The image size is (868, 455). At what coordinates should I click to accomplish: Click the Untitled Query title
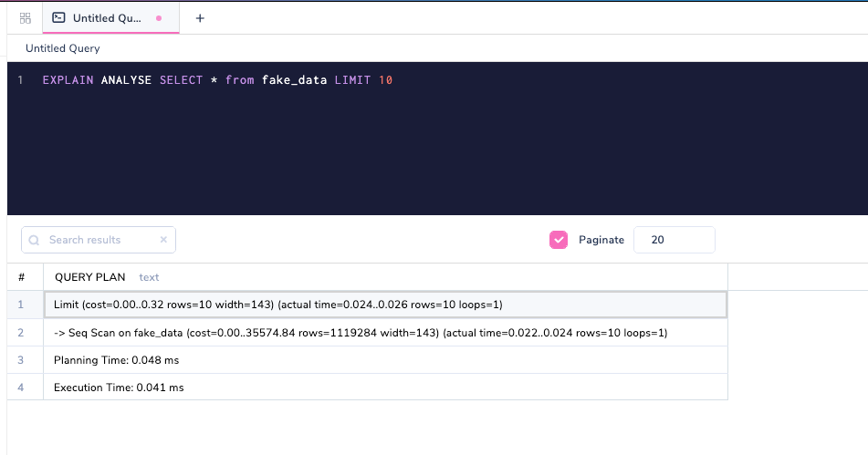point(63,48)
